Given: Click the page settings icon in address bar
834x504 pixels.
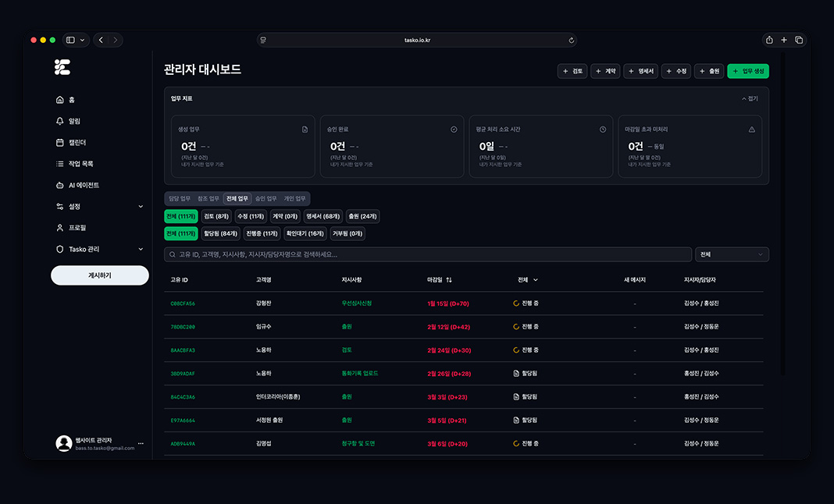Looking at the screenshot, I should 263,40.
